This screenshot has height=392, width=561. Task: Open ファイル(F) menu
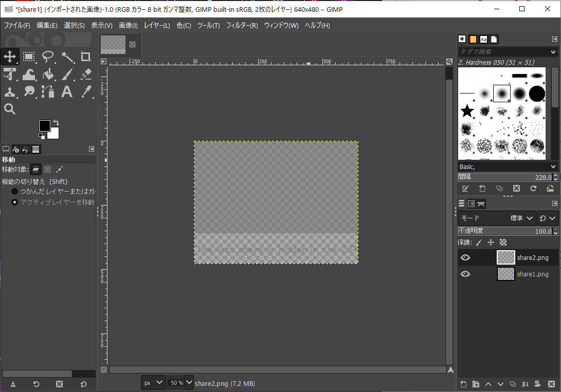pyautogui.click(x=17, y=25)
